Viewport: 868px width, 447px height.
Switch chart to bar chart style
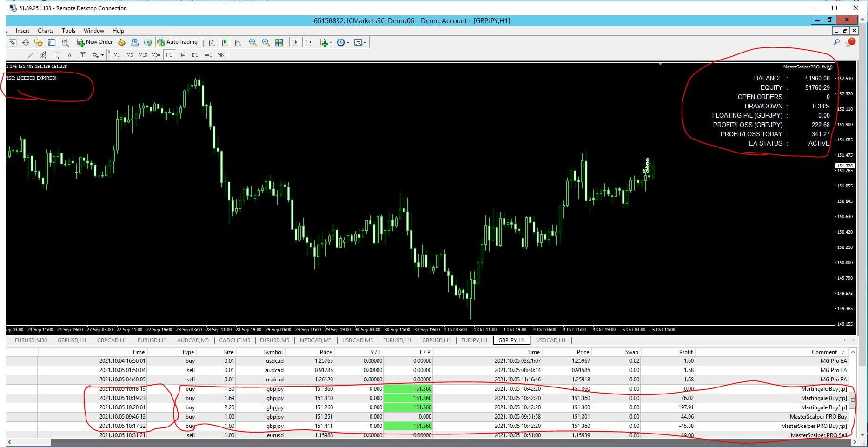[x=212, y=42]
